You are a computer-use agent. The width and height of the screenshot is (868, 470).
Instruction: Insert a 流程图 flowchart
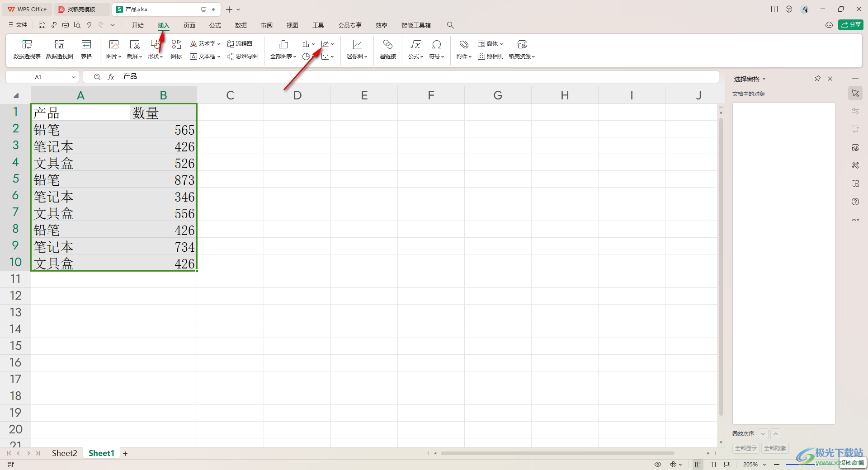(x=240, y=44)
